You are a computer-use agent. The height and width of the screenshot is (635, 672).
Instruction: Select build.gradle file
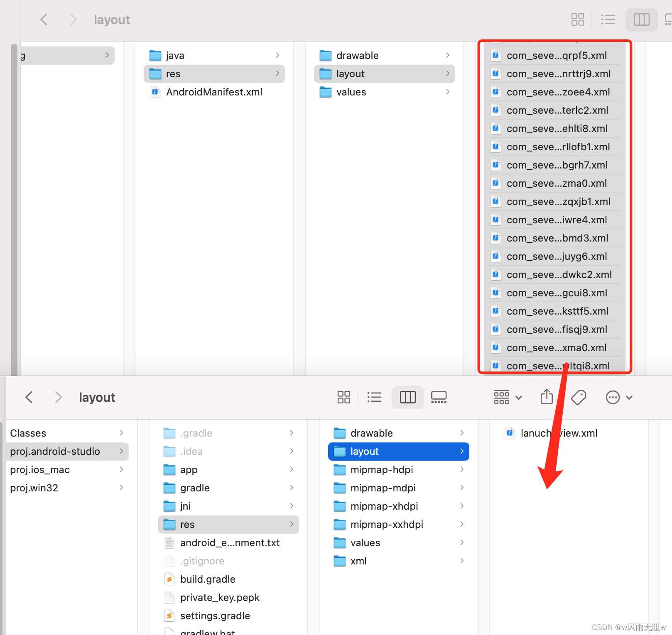(228, 579)
